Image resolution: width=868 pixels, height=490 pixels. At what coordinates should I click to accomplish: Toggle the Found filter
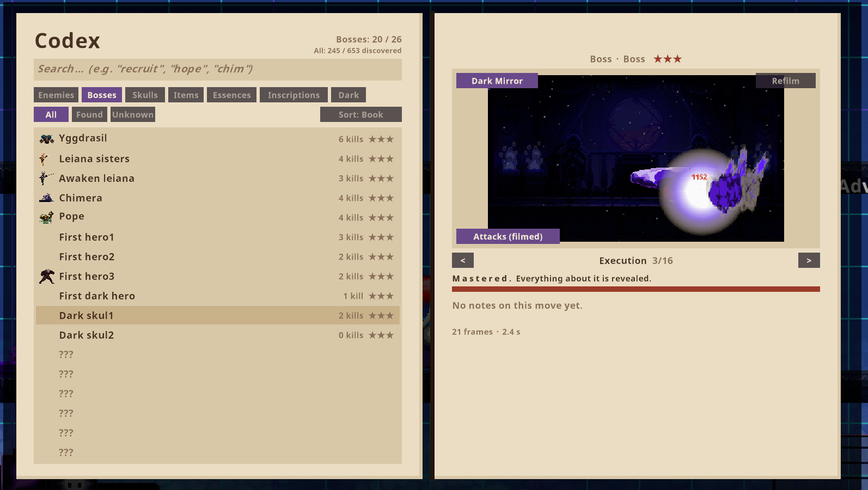[89, 114]
